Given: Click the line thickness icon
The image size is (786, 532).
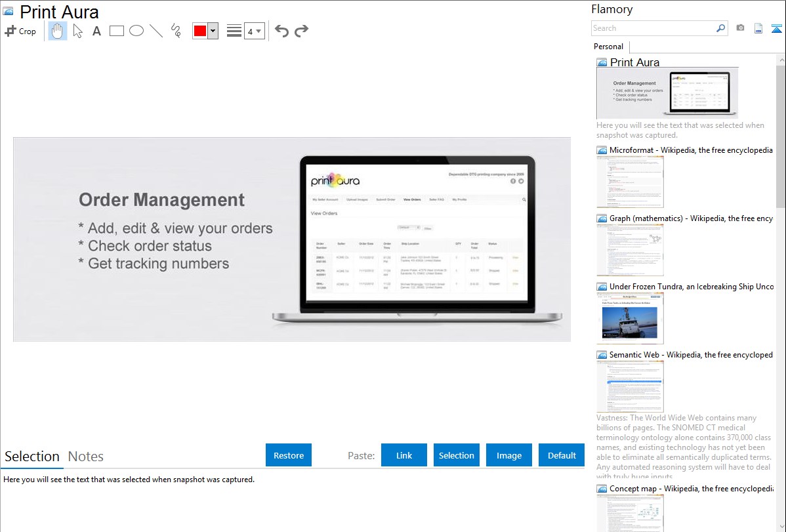Looking at the screenshot, I should coord(234,31).
